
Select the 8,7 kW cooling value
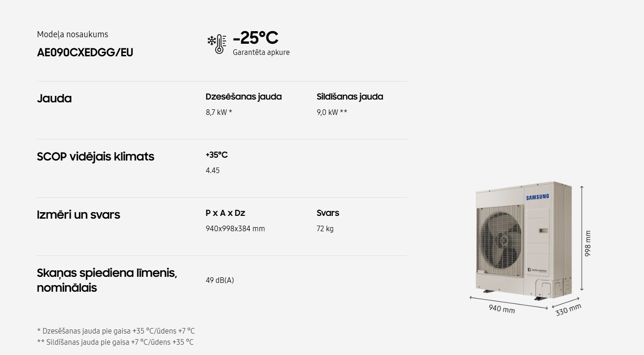coord(218,112)
